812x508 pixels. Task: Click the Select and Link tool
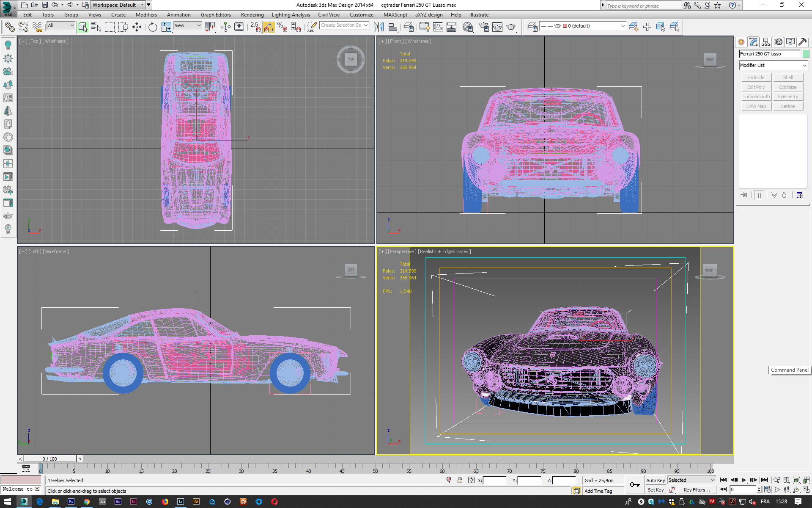(x=9, y=27)
